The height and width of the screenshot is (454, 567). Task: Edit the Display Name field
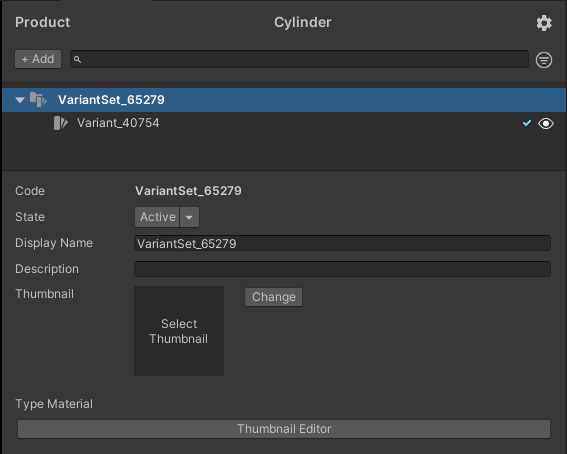(342, 243)
